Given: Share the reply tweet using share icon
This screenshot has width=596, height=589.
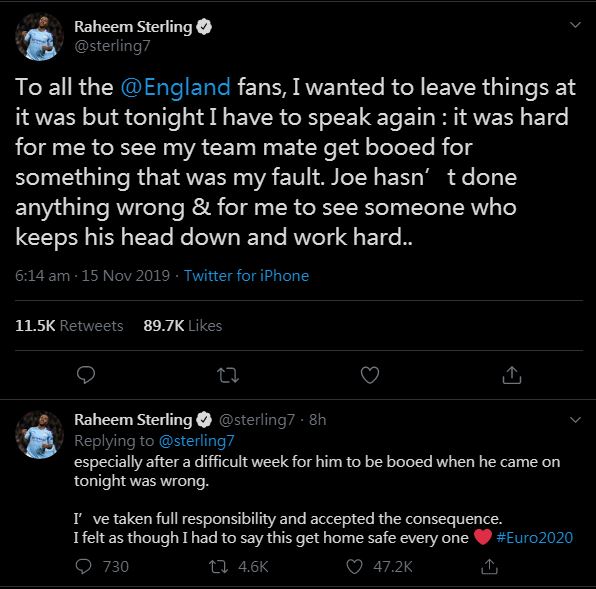Looking at the screenshot, I should [x=489, y=567].
